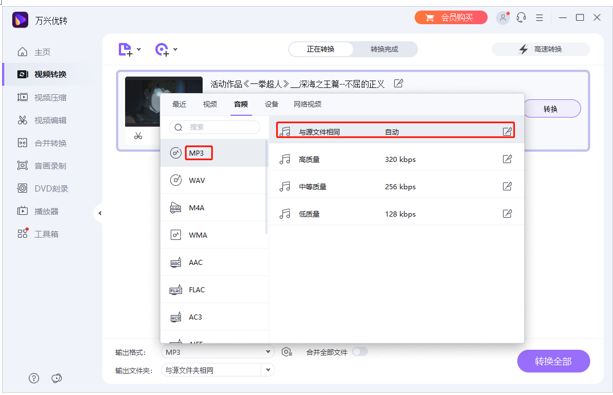Viewport: 613px width, 395px height.
Task: Open 视频编辑 in sidebar
Action: 41,120
